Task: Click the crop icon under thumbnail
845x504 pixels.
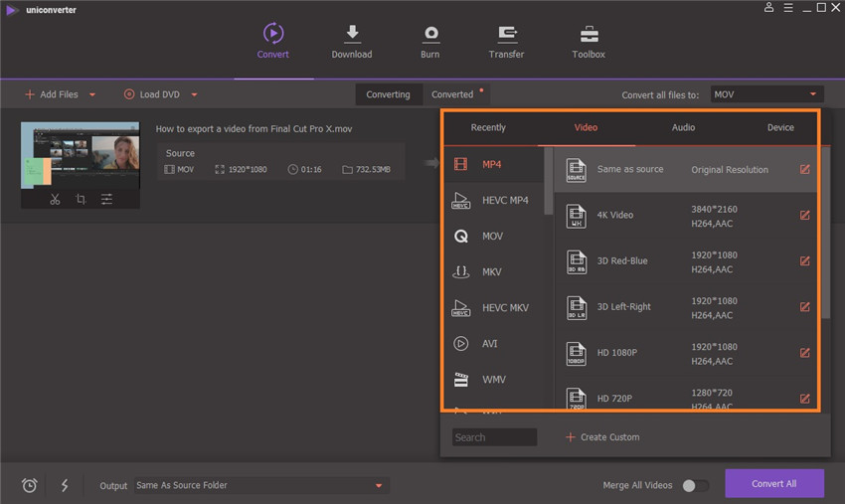Action: tap(81, 199)
